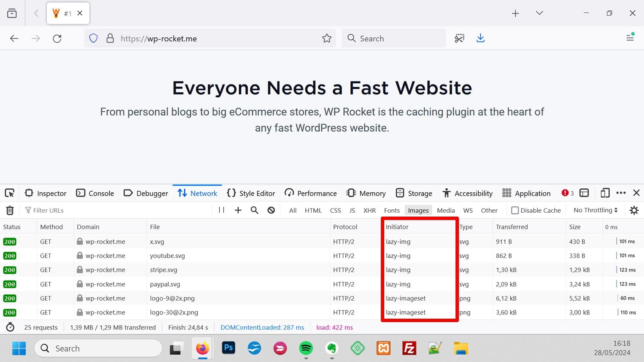Filter requests by CSS type
This screenshot has width=644, height=362.
pos(335,210)
